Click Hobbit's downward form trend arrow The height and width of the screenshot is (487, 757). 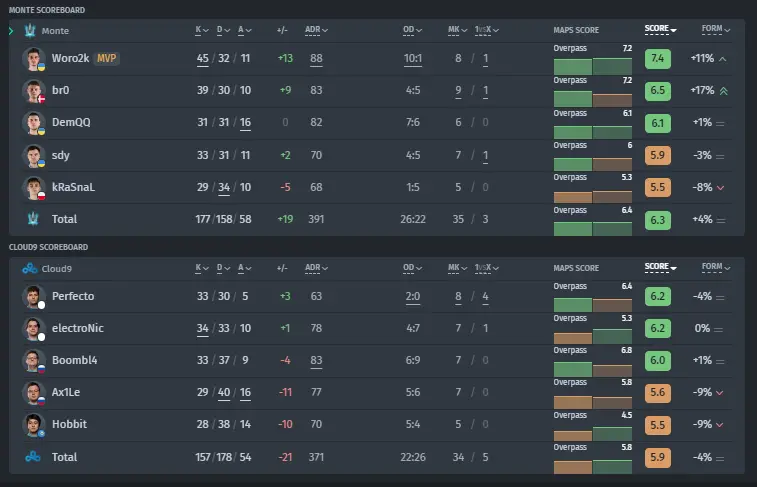point(720,425)
